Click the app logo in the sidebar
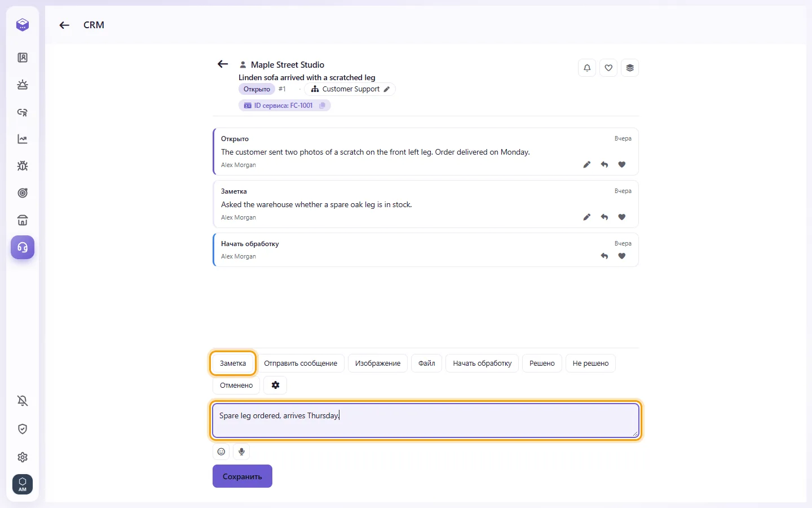This screenshot has height=508, width=812. click(x=23, y=25)
